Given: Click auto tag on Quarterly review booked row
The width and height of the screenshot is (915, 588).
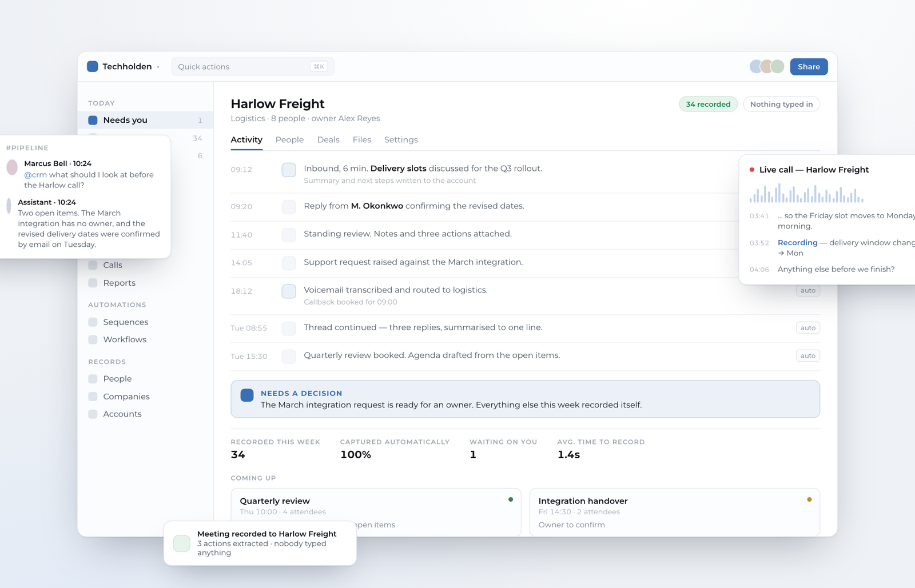Looking at the screenshot, I should [808, 356].
